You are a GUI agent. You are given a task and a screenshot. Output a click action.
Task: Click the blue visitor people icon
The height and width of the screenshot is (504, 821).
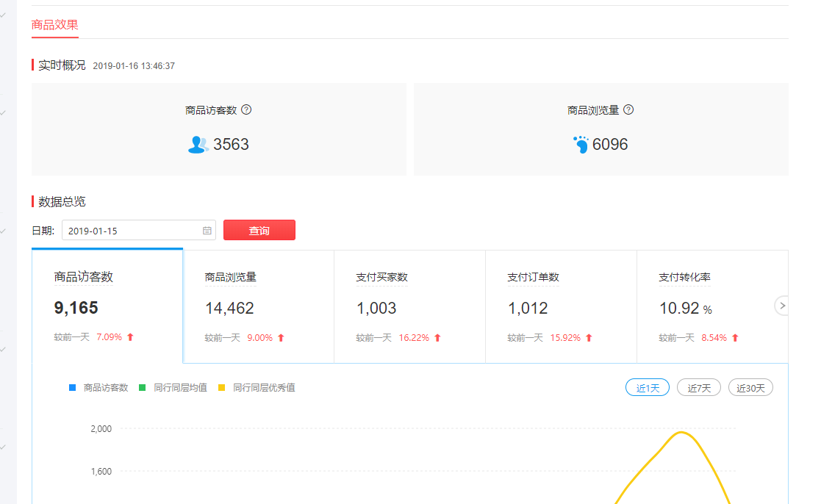click(198, 145)
